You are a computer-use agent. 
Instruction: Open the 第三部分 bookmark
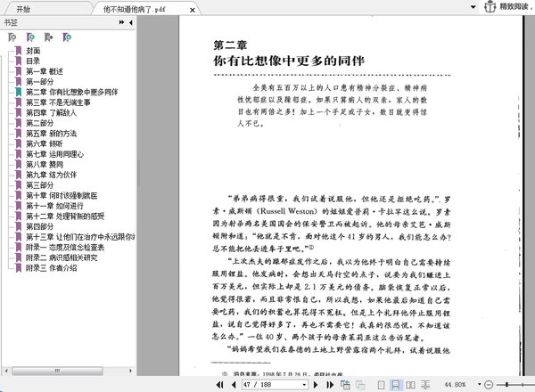click(39, 185)
